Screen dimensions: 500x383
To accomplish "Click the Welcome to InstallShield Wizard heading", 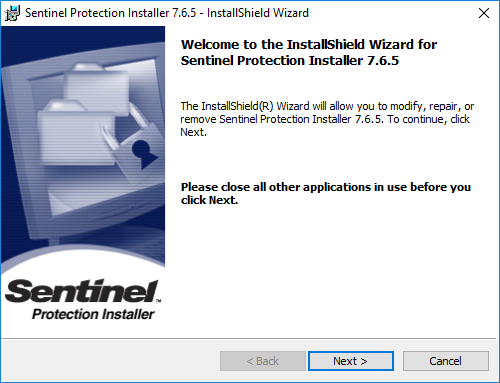I will [x=309, y=52].
